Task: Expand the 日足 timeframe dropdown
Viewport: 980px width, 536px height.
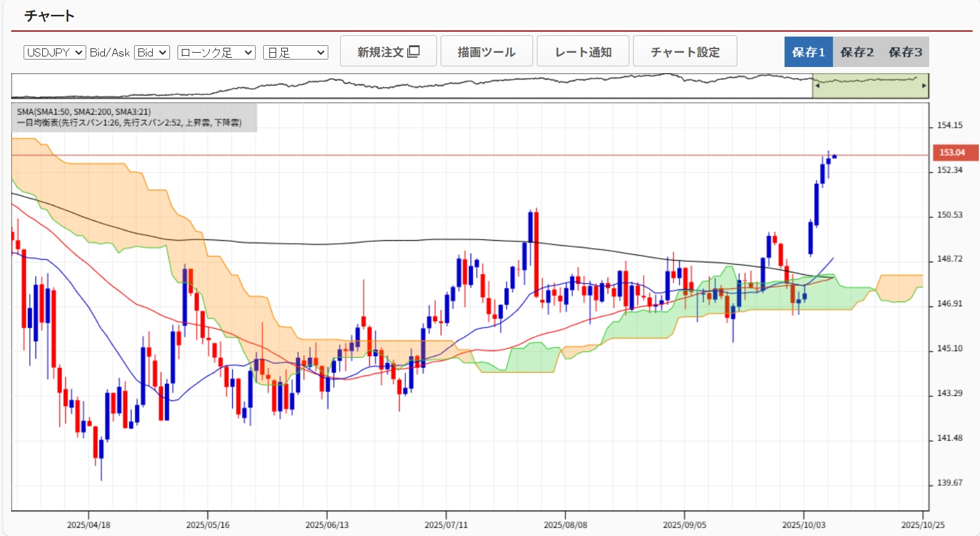Action: 295,53
